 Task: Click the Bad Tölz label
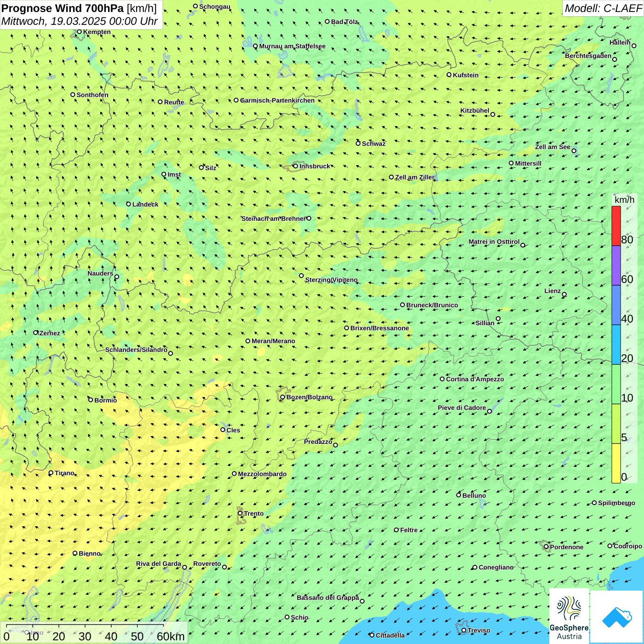coord(344,22)
